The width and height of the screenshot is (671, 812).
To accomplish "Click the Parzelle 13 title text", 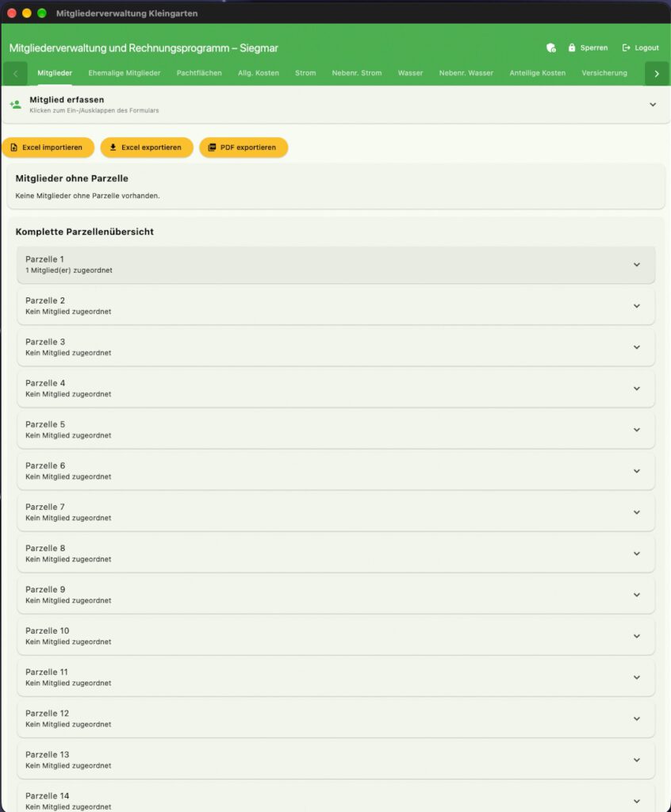I will pos(47,755).
